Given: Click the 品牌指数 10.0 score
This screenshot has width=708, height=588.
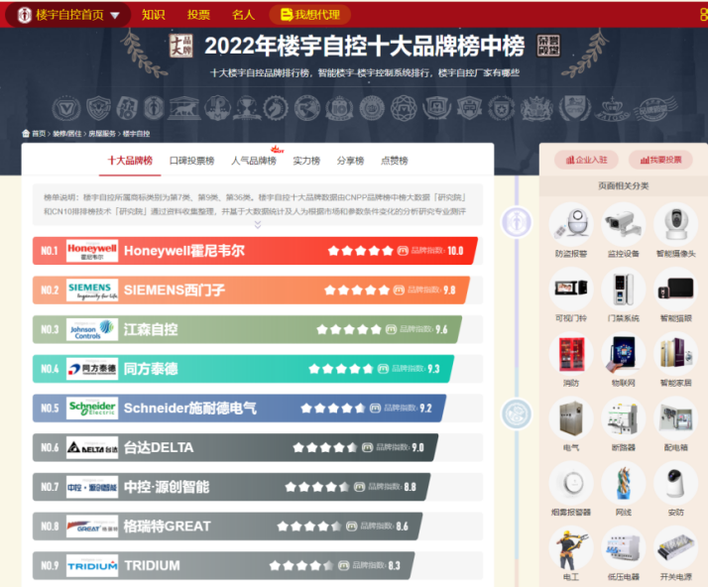Looking at the screenshot, I should (436, 251).
